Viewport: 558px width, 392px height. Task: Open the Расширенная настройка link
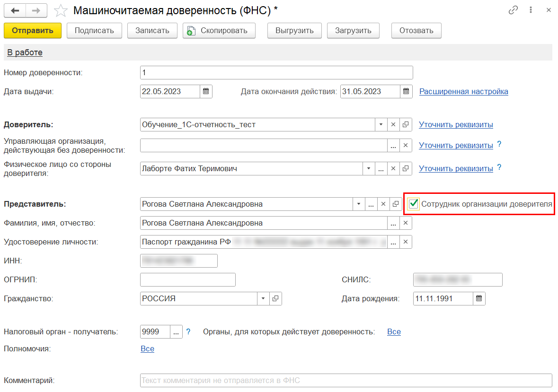463,91
